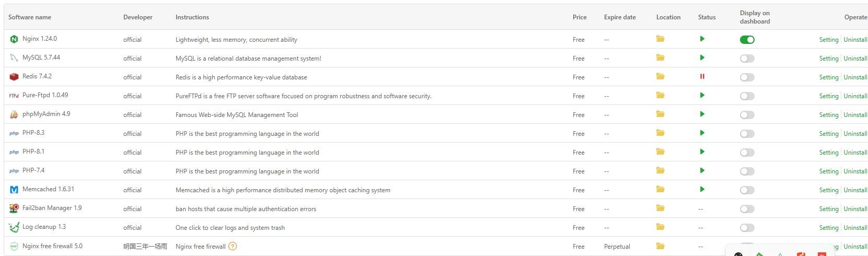This screenshot has height=256, width=868.
Task: Click the PHP-8.3 running status icon
Action: click(x=702, y=133)
